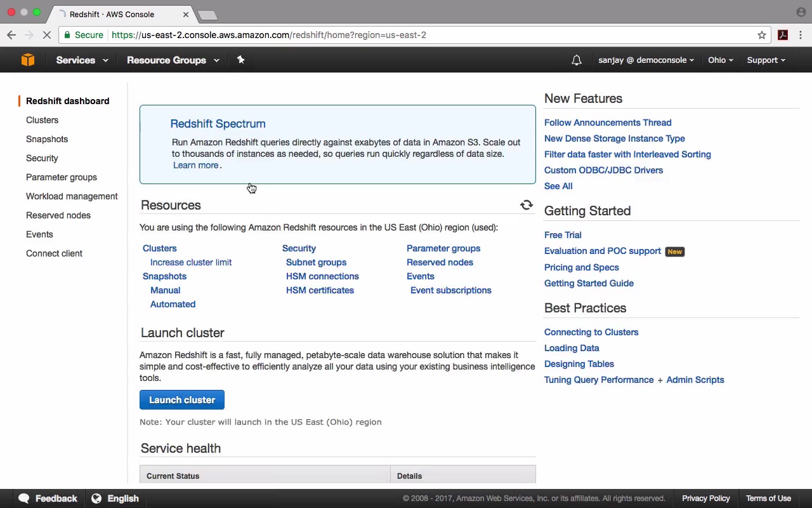
Task: Select Redshift dashboard in sidebar
Action: [x=68, y=101]
